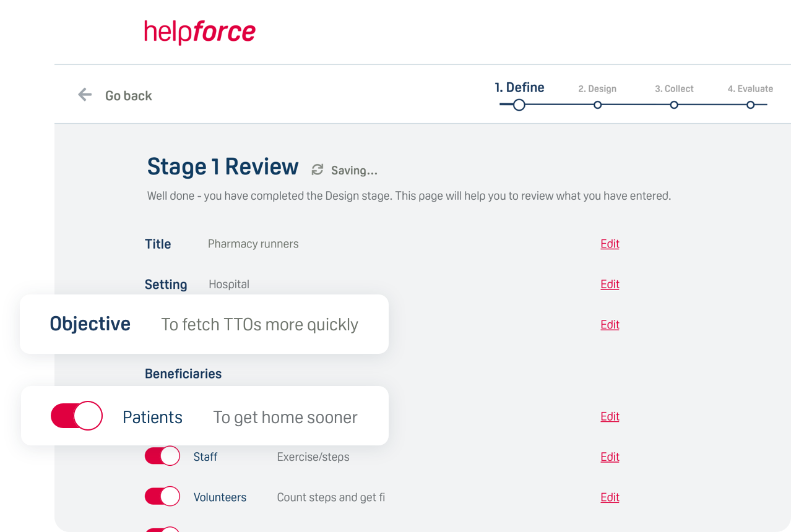Select the 4. Evaluate step label
Viewport: 791px width, 532px height.
click(x=750, y=89)
